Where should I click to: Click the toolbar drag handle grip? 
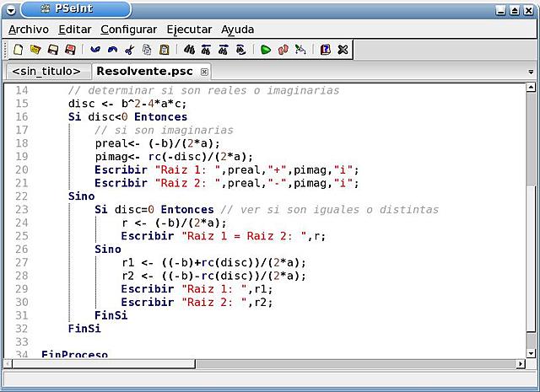6,50
